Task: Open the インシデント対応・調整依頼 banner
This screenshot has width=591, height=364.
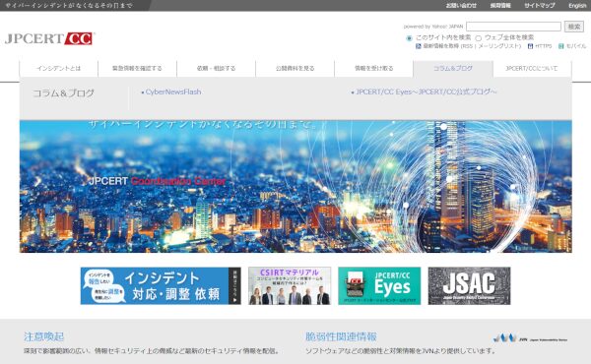Action: 161,285
